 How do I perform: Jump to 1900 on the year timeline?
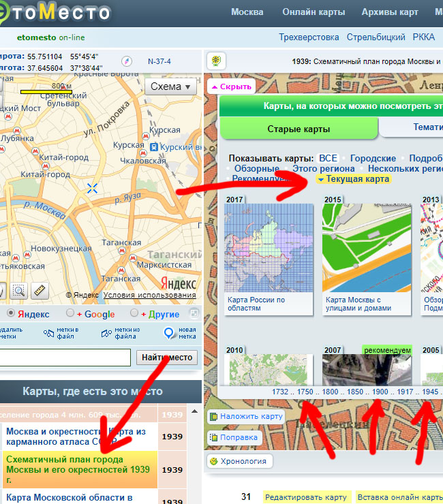click(x=380, y=392)
